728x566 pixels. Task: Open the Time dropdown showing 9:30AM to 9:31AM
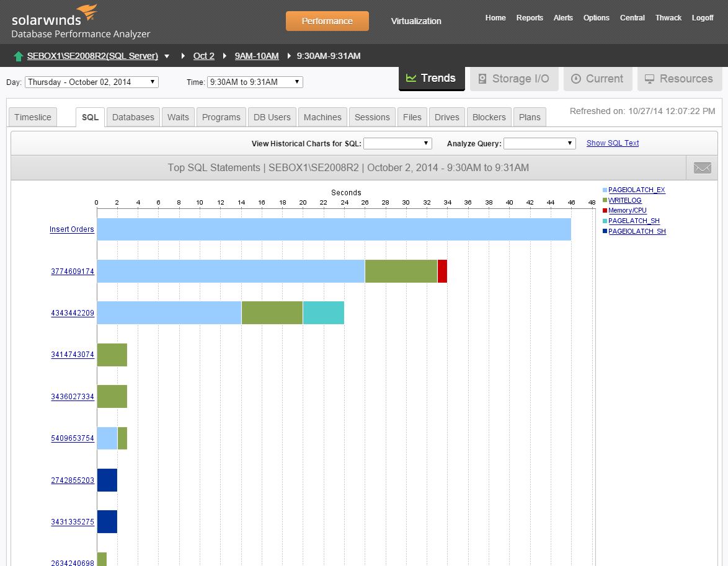[x=255, y=82]
